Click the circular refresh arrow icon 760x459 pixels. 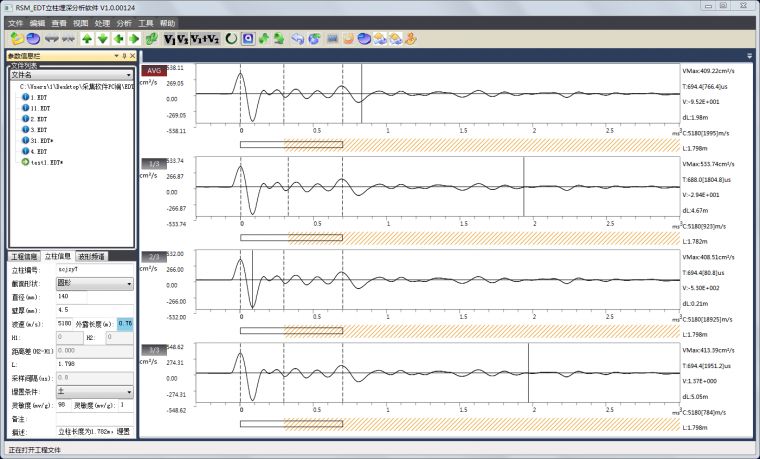coord(230,39)
